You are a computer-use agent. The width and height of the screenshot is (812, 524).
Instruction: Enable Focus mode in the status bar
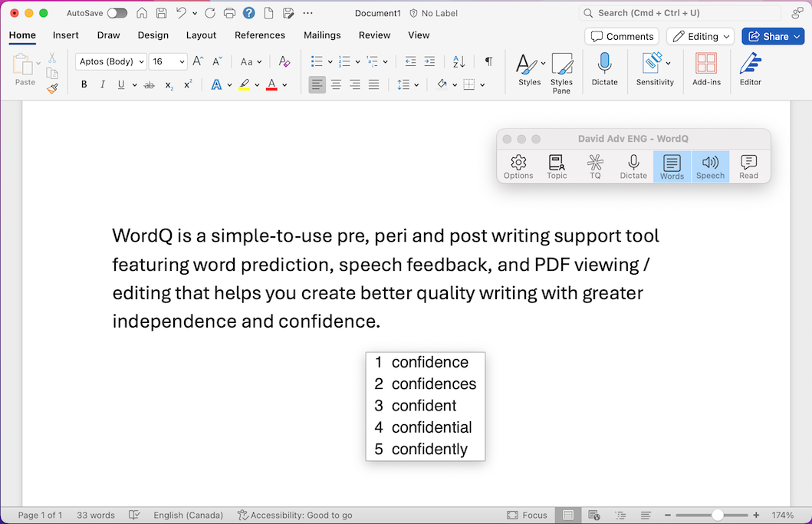tap(527, 515)
